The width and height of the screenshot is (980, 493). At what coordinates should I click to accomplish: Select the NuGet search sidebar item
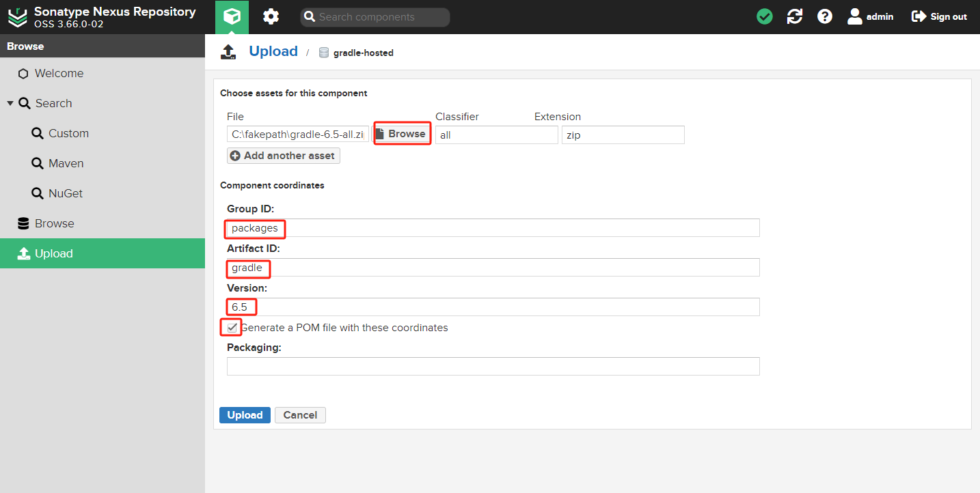click(x=65, y=194)
